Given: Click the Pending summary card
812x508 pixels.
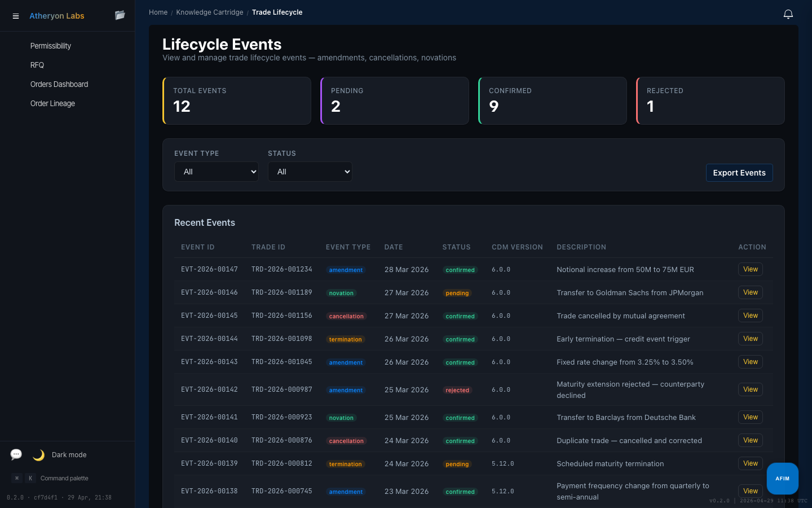Looking at the screenshot, I should [395, 100].
